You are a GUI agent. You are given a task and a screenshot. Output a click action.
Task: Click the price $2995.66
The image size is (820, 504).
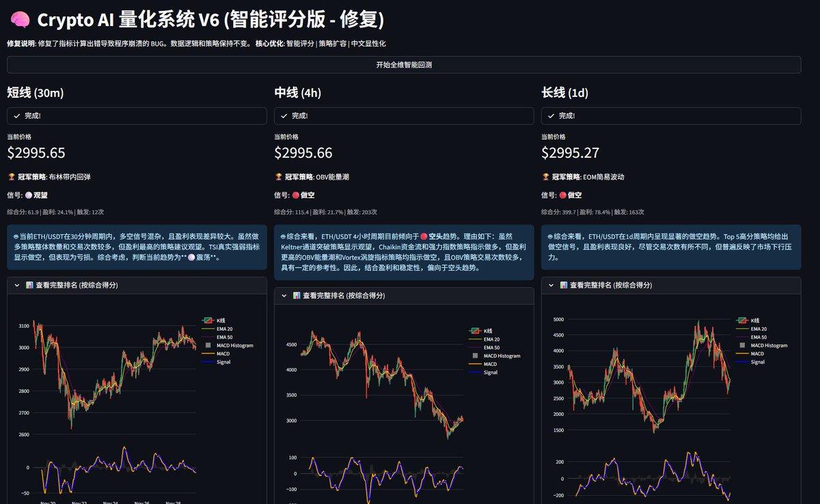pos(303,153)
